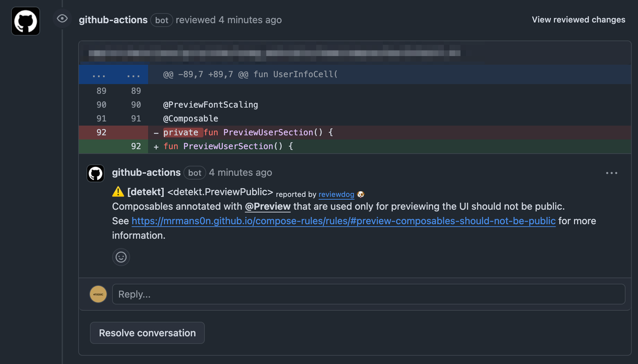Image resolution: width=638 pixels, height=364 pixels.
Task: Open the reviewdog link
Action: (x=336, y=194)
